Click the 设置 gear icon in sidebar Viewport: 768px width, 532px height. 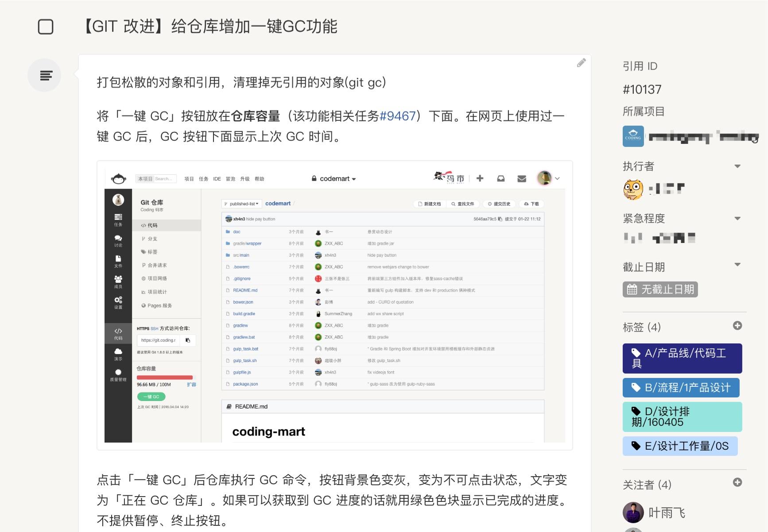click(x=118, y=301)
